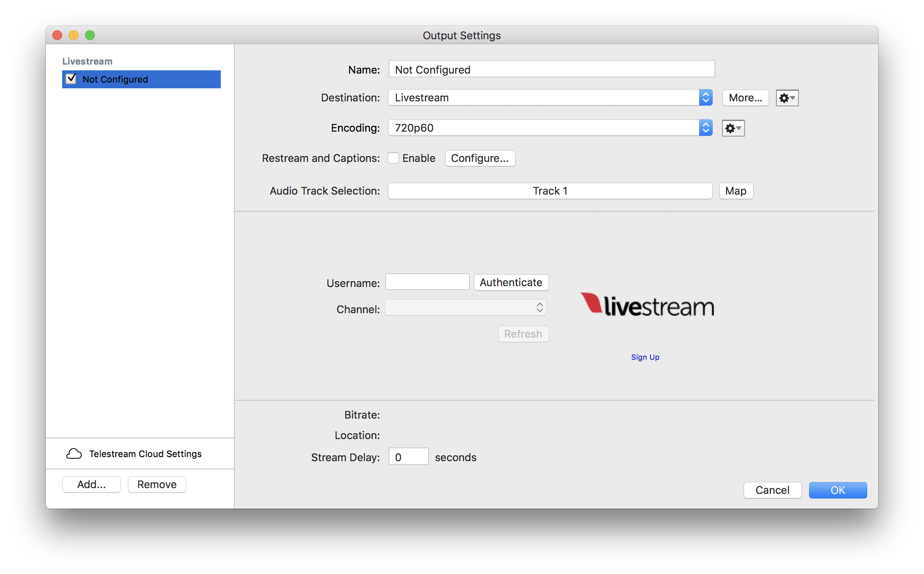Image resolution: width=924 pixels, height=574 pixels.
Task: Click the Add... button
Action: [x=92, y=484]
